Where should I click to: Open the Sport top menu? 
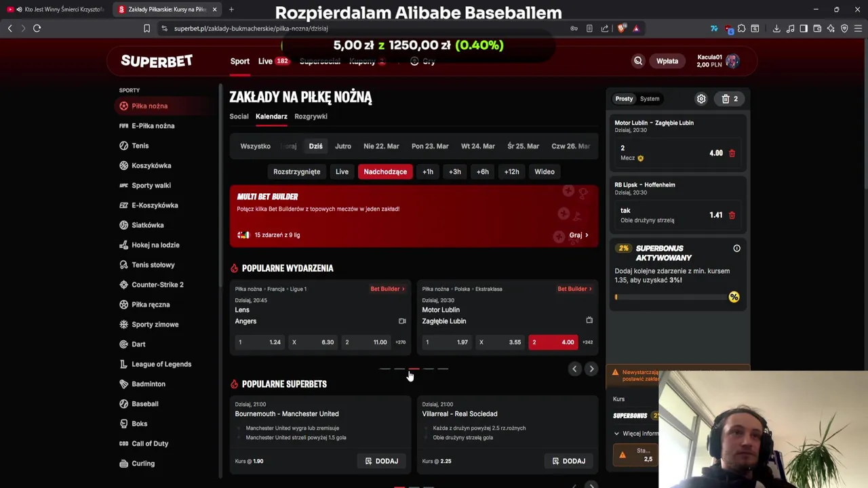pos(240,61)
